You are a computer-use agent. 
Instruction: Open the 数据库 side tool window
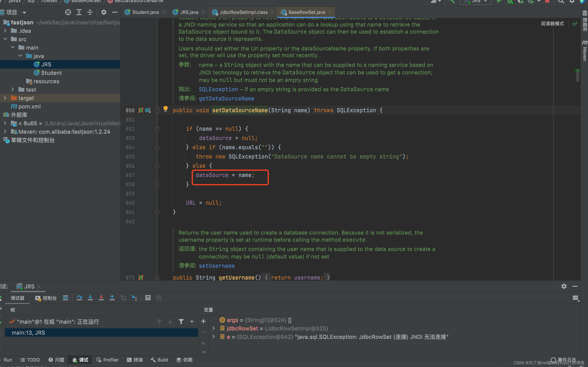(x=585, y=21)
